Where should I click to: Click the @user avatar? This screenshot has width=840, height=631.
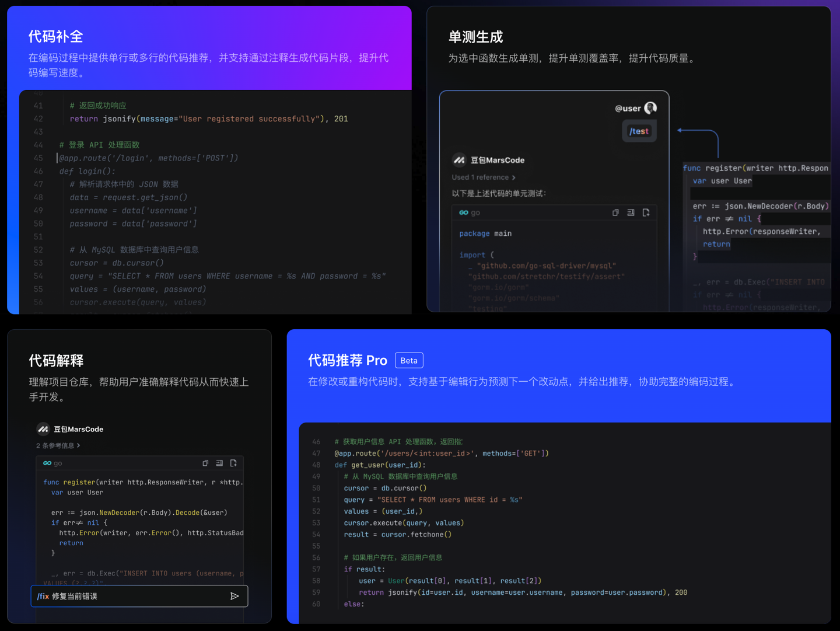coord(650,107)
